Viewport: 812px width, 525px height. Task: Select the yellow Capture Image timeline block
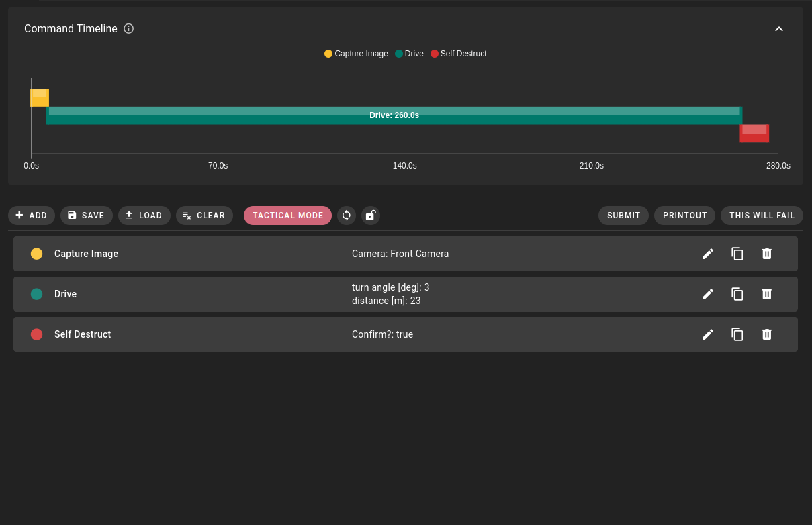[40, 97]
